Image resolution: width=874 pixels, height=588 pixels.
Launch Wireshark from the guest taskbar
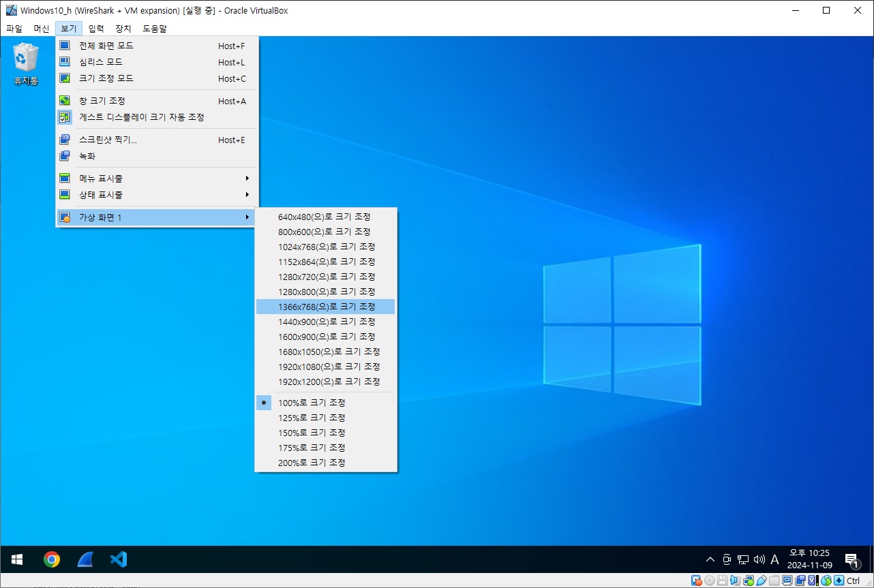click(85, 560)
